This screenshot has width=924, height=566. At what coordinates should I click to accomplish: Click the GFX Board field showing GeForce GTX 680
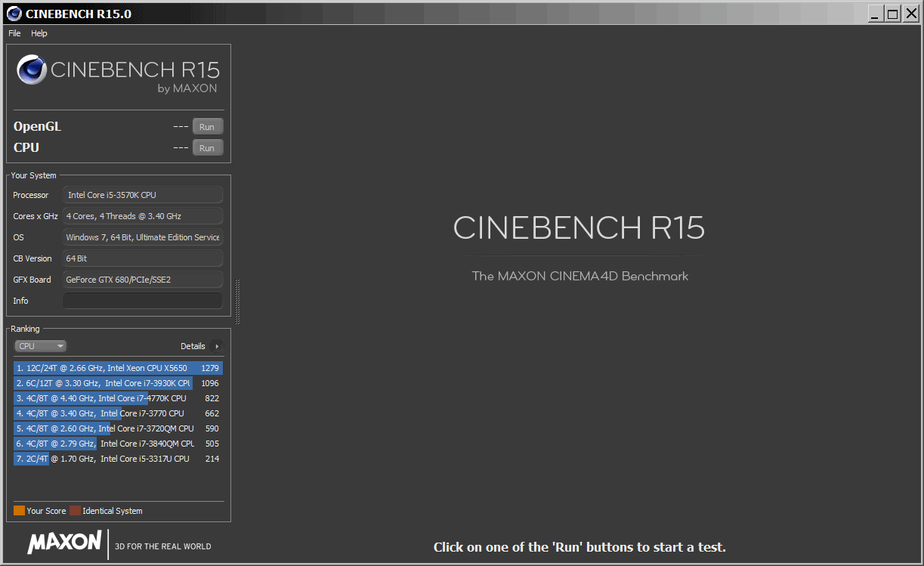(143, 280)
